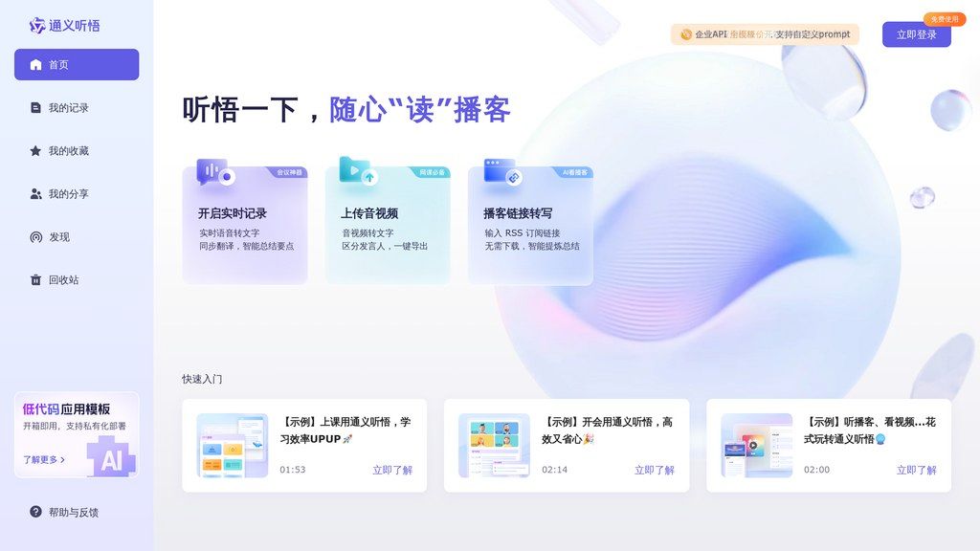Go to 我的收藏 in the sidebar
The image size is (980, 551).
[77, 150]
